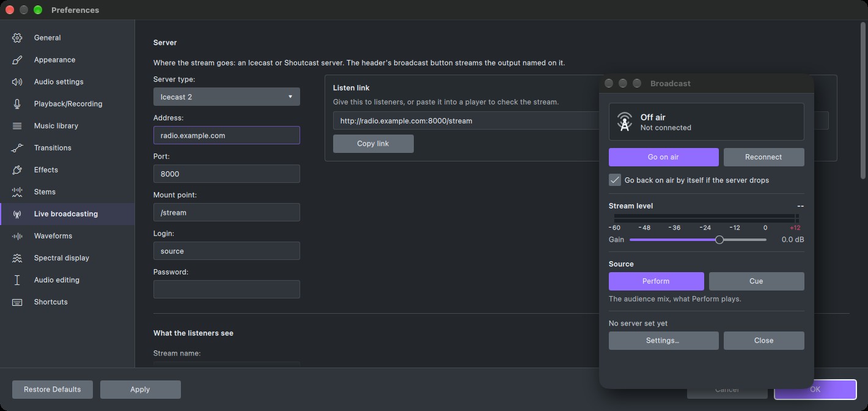Click the Shortcuts keyboard icon

(17, 302)
